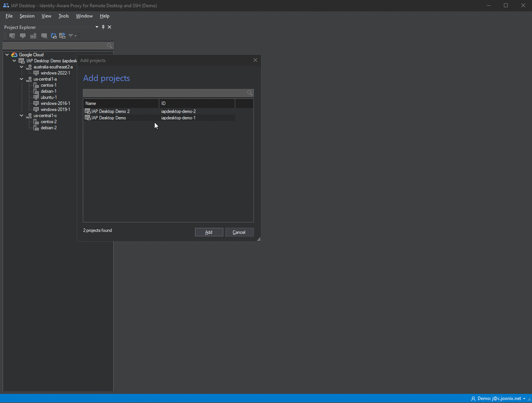Viewport: 532px width, 403px height.
Task: Click the debian-1 server icon
Action: pyautogui.click(x=36, y=91)
